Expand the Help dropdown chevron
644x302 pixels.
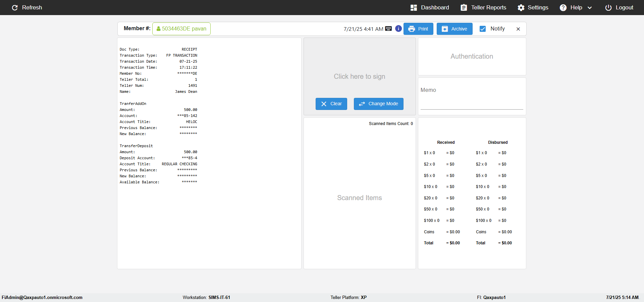(590, 8)
